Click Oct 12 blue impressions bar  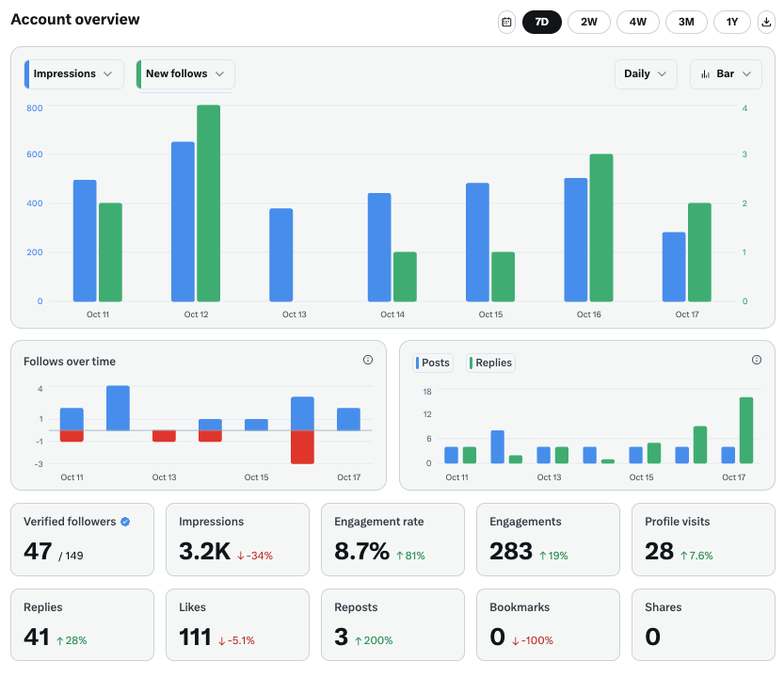(x=183, y=221)
